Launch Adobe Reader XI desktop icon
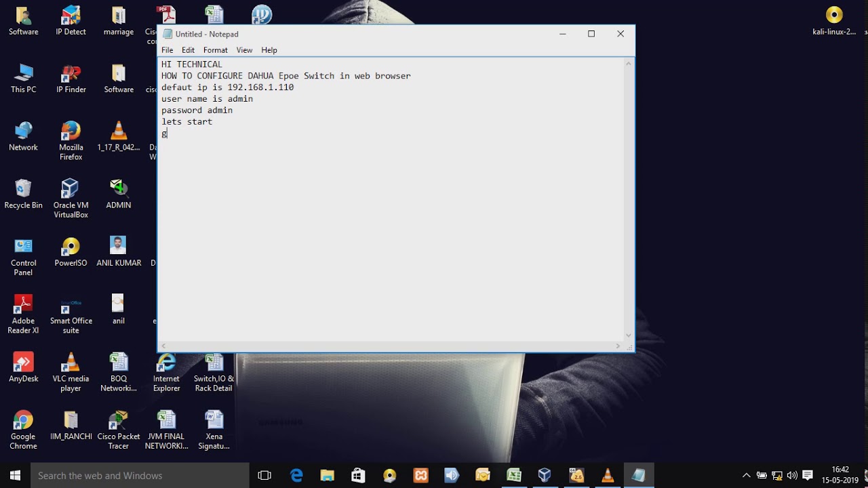868x488 pixels. (24, 314)
